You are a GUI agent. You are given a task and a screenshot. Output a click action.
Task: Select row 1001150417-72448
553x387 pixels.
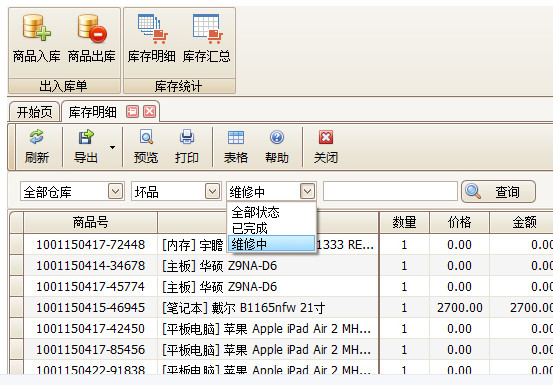tap(281, 244)
